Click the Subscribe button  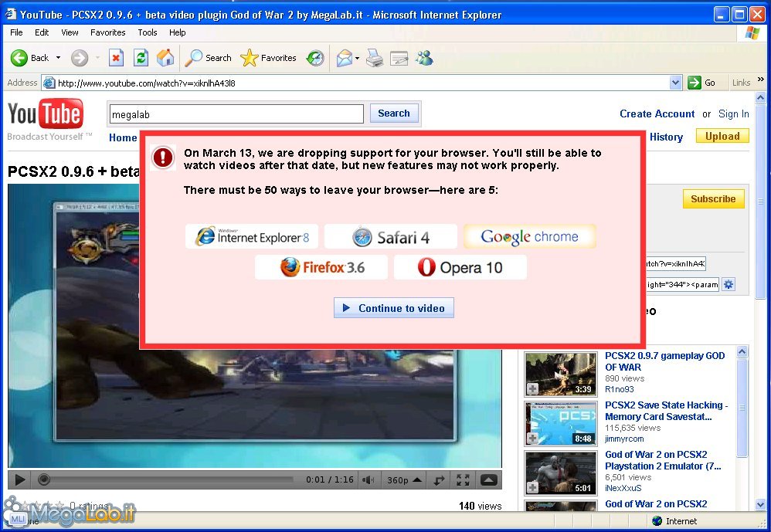coord(713,199)
